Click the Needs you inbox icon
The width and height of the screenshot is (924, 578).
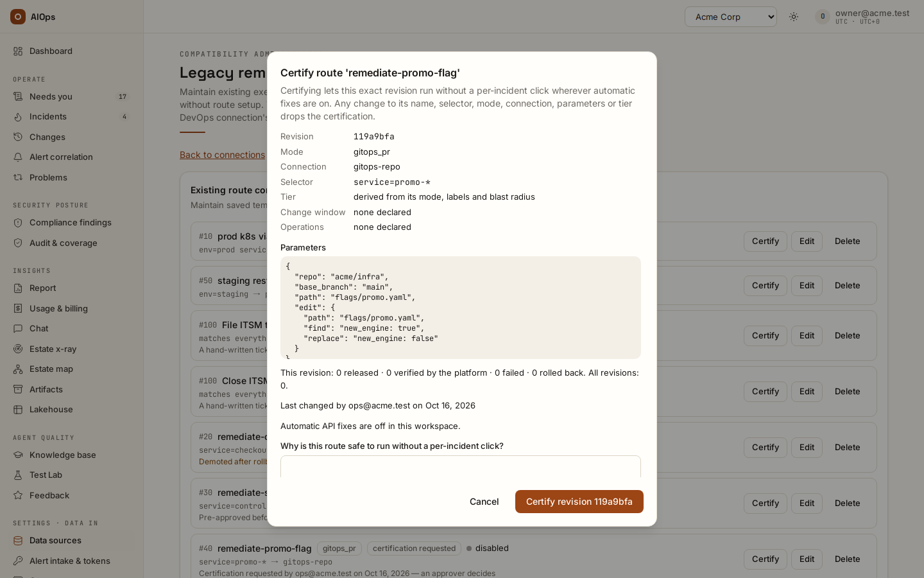(x=18, y=96)
